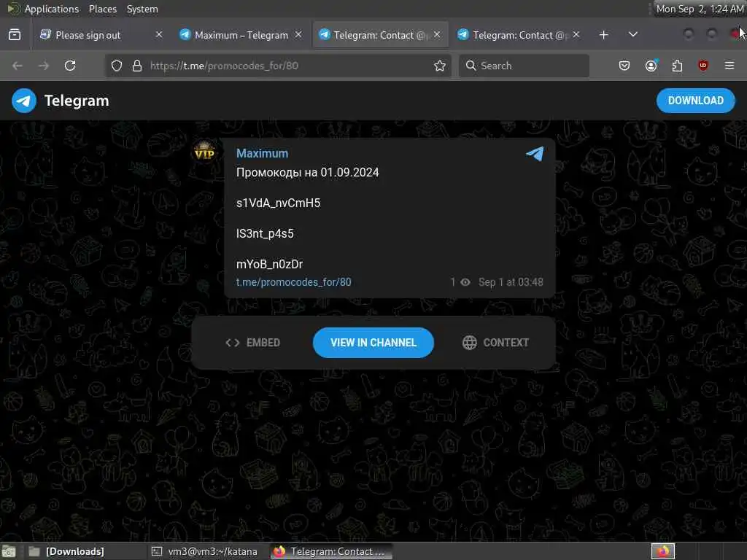
Task: Open a new browser tab
Action: (x=603, y=35)
